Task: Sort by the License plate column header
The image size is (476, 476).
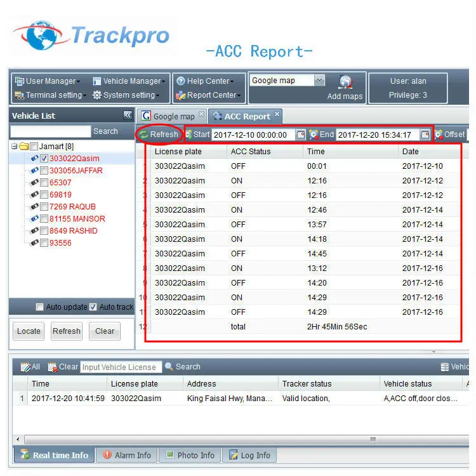Action: [189, 152]
